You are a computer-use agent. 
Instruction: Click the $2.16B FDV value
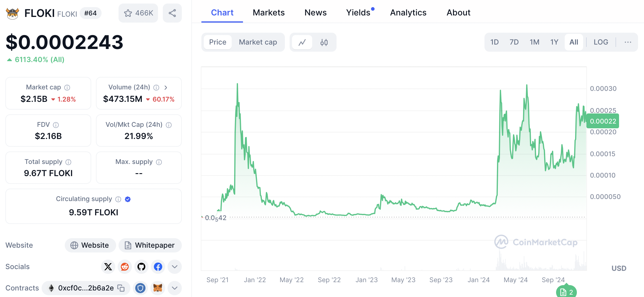(48, 136)
